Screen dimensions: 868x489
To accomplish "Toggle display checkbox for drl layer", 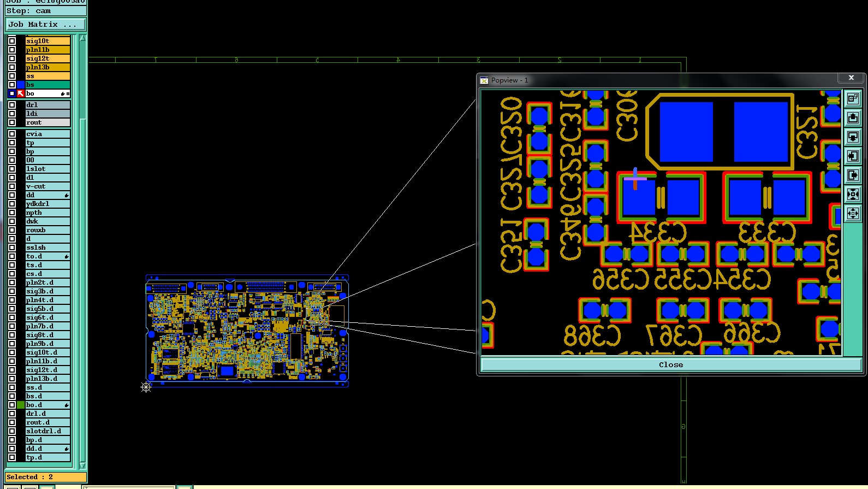I will (x=12, y=105).
